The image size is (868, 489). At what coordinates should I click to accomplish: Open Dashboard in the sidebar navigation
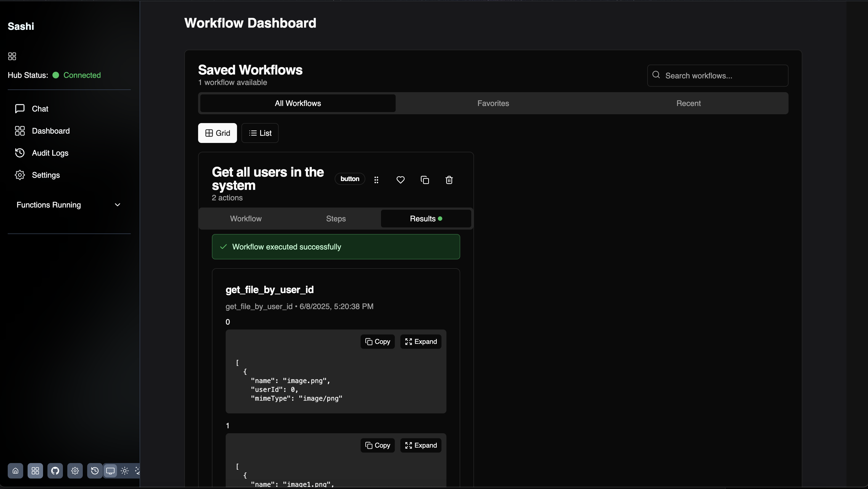42,131
